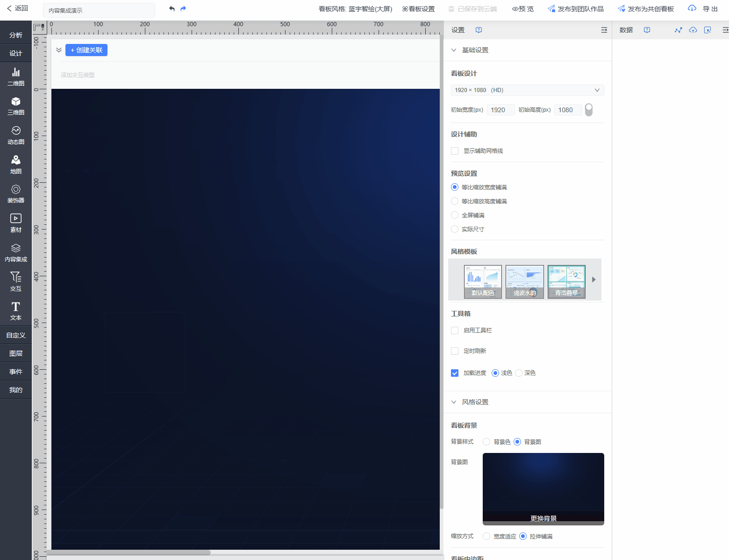This screenshot has width=729, height=560.
Task: Open the 内容集成 components
Action: pyautogui.click(x=16, y=253)
